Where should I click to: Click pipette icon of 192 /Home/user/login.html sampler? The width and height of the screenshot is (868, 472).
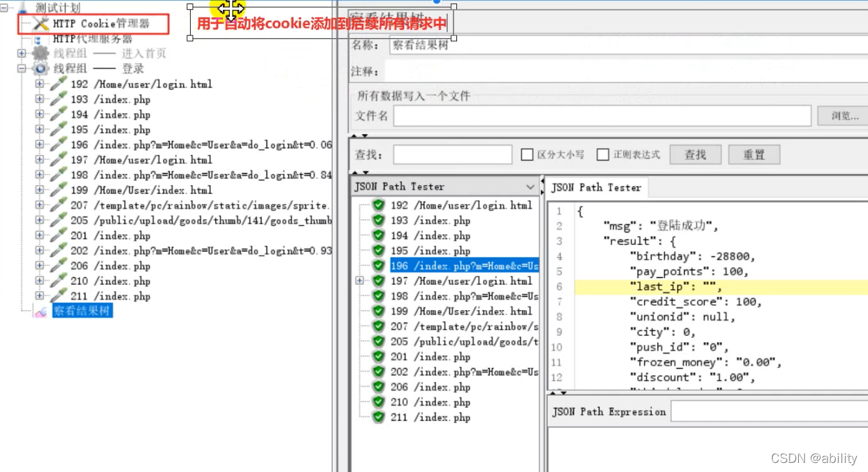(x=59, y=84)
